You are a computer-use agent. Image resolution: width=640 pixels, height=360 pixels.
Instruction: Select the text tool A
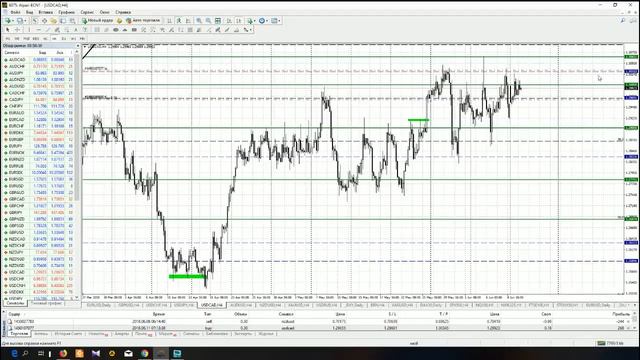click(x=76, y=30)
